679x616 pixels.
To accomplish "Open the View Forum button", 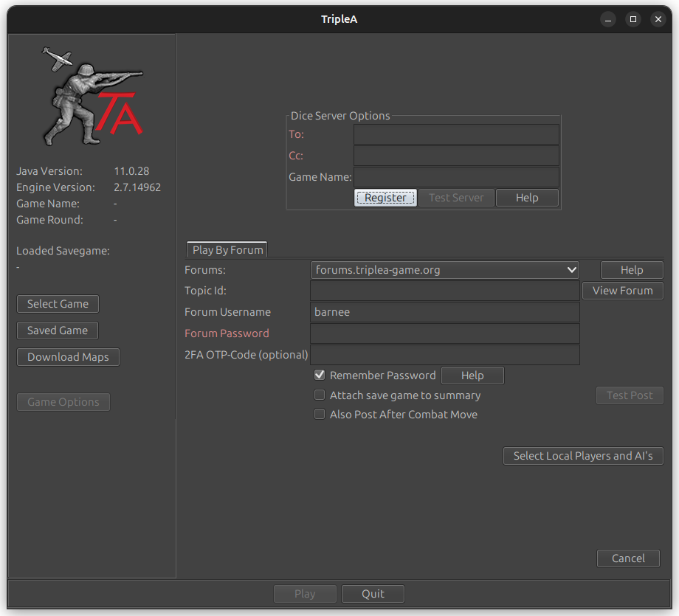I will coord(622,291).
